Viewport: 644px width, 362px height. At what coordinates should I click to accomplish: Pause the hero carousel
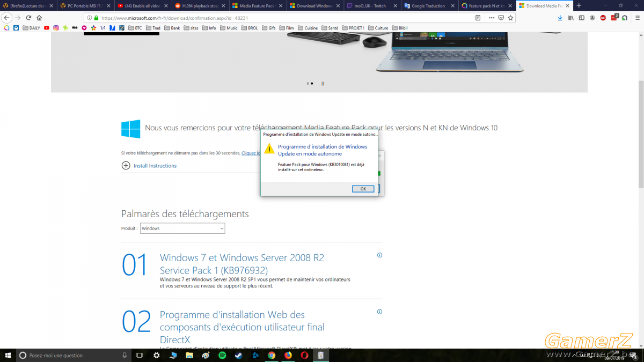coord(323,83)
